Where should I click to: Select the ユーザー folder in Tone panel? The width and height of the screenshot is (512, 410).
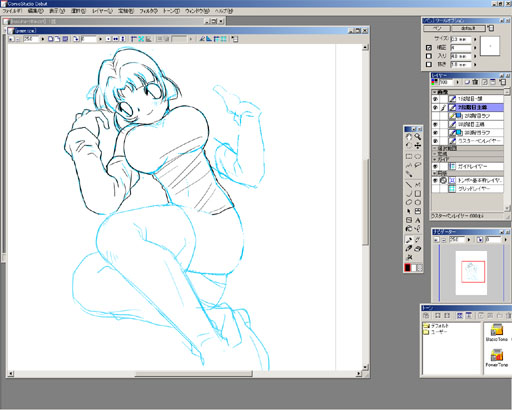(436, 332)
